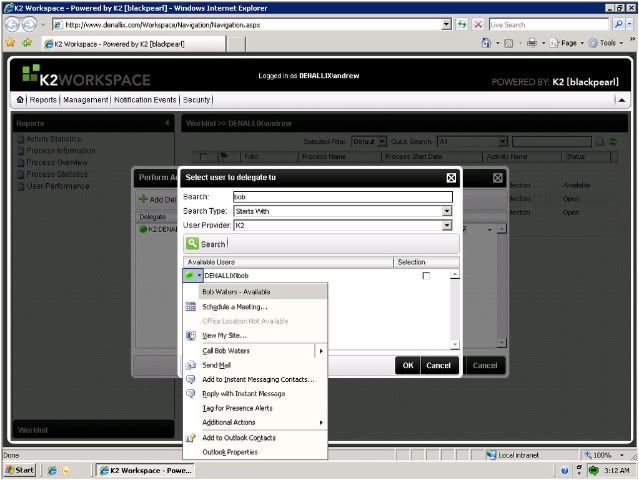Open the Page menu dropdown
Screen dimensions: 639x480
[x=582, y=43]
